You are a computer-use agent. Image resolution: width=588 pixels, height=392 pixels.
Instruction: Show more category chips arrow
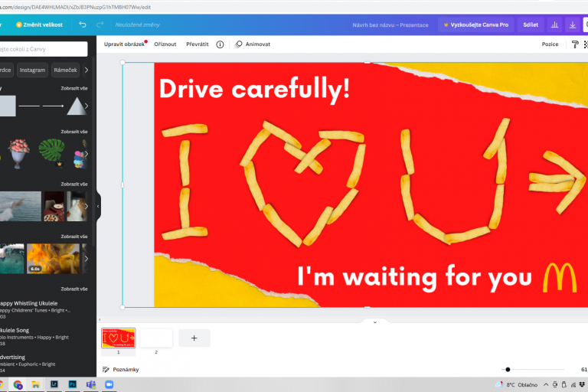click(87, 70)
